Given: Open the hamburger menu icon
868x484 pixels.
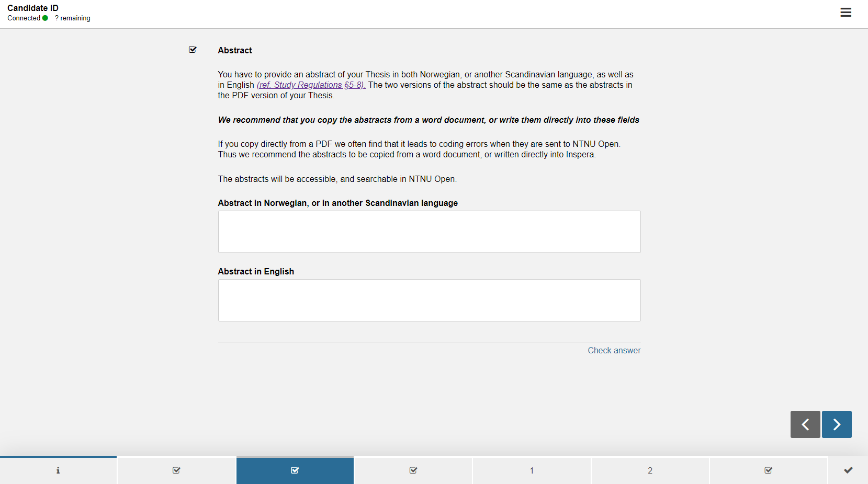Looking at the screenshot, I should [846, 13].
